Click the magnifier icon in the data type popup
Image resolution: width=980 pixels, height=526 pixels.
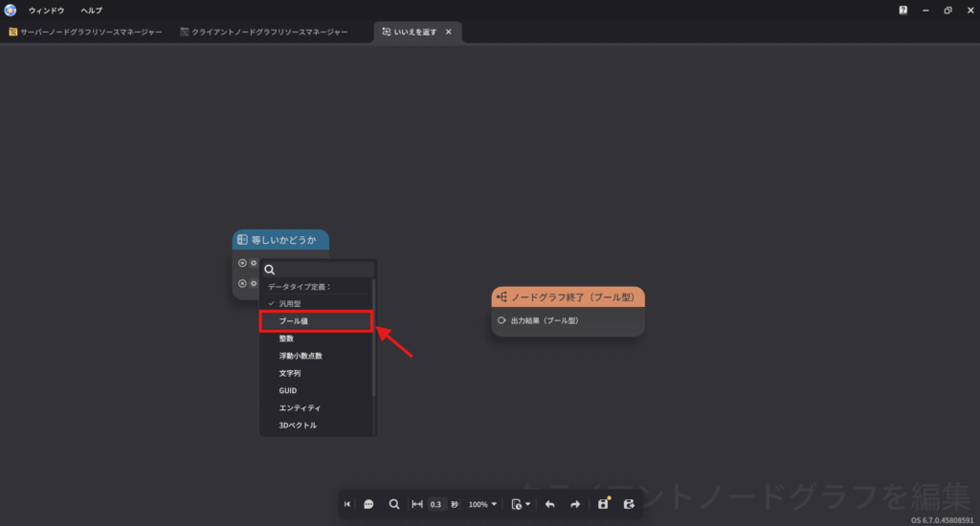click(x=269, y=270)
